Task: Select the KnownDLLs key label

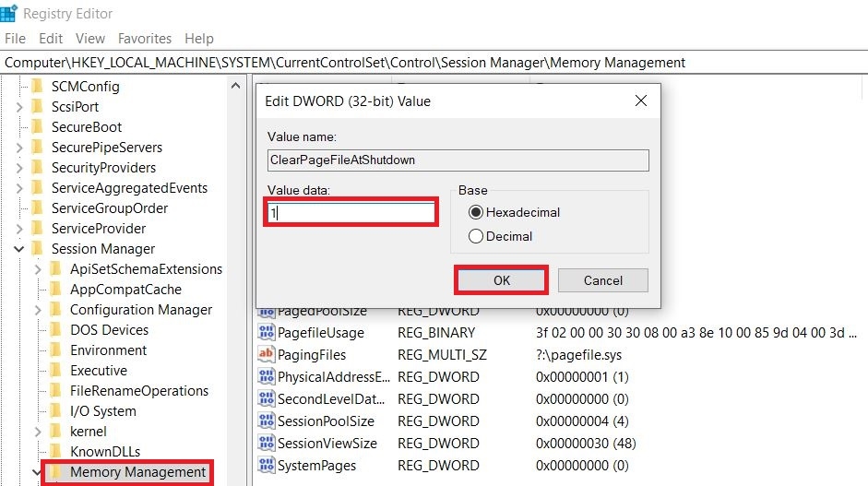Action: 105,452
